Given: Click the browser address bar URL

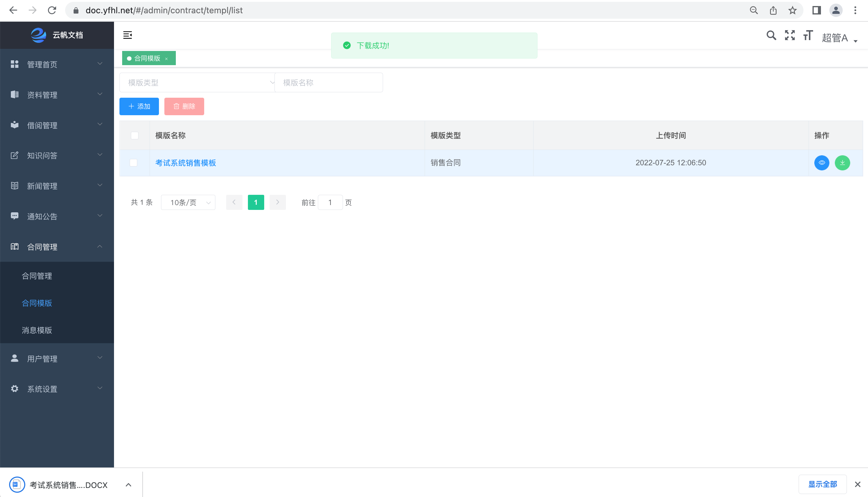Looking at the screenshot, I should pyautogui.click(x=164, y=10).
